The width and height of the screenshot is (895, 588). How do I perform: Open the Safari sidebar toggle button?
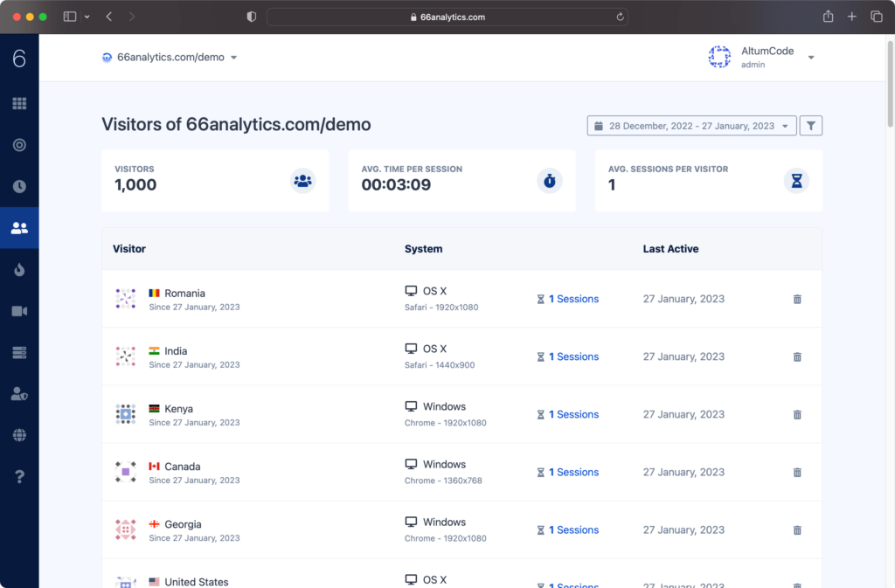pos(70,17)
